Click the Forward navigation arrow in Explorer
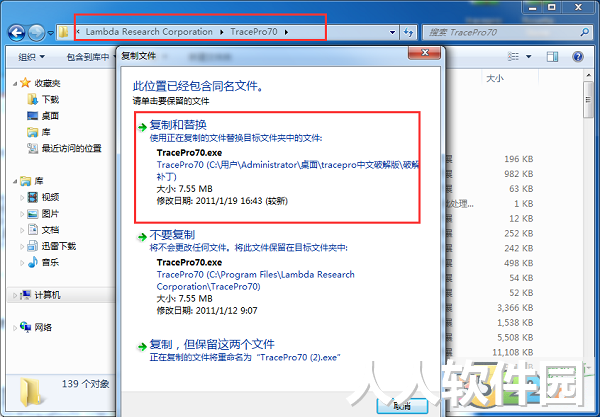 coord(37,33)
